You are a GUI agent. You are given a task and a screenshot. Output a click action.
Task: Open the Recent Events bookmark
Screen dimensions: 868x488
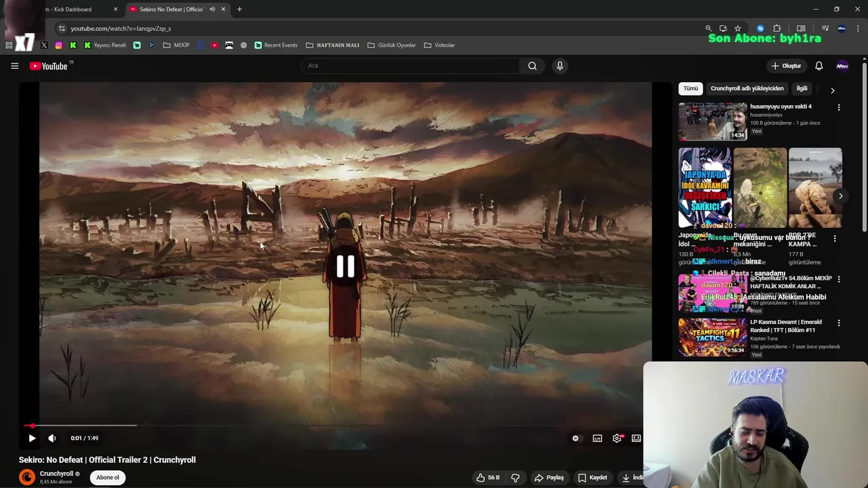click(276, 45)
